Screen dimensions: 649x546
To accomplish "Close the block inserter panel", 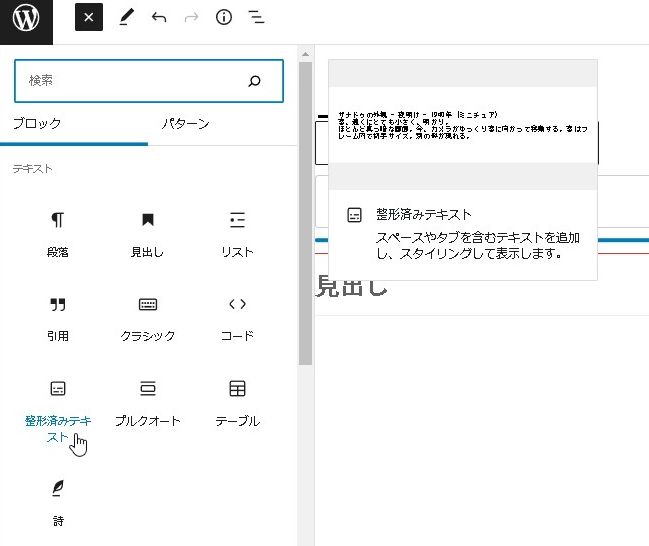I will coord(89,18).
